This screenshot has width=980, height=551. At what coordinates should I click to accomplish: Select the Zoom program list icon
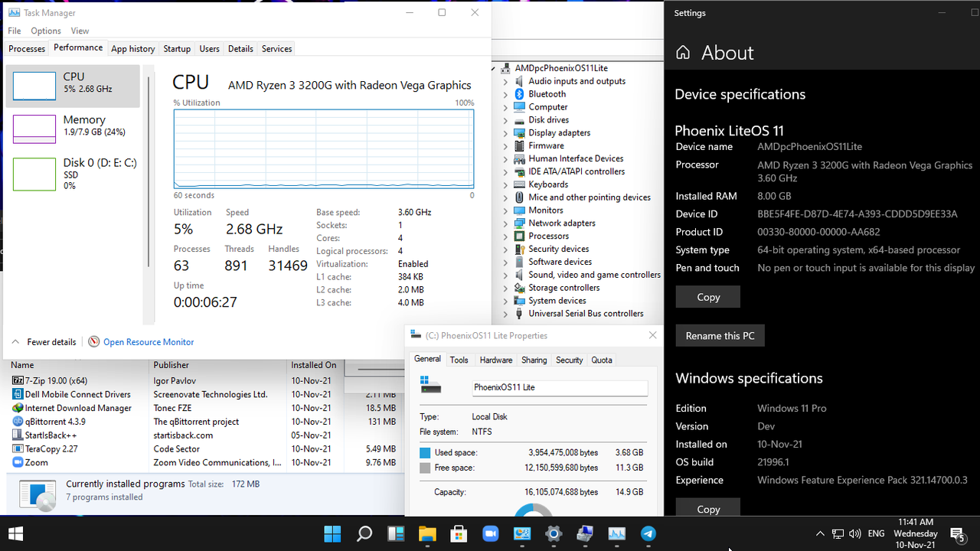click(x=18, y=462)
